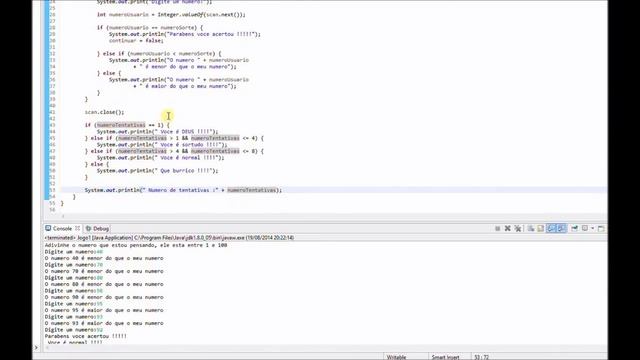Switch to the Console tab
Viewport: 640px width, 360px height.
coord(62,229)
